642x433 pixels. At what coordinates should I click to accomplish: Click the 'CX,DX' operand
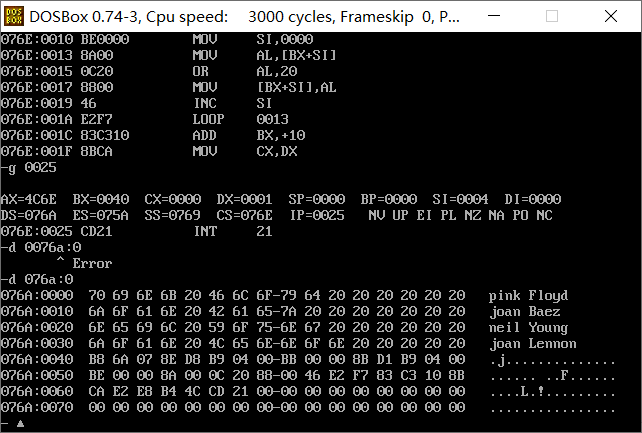coord(277,151)
